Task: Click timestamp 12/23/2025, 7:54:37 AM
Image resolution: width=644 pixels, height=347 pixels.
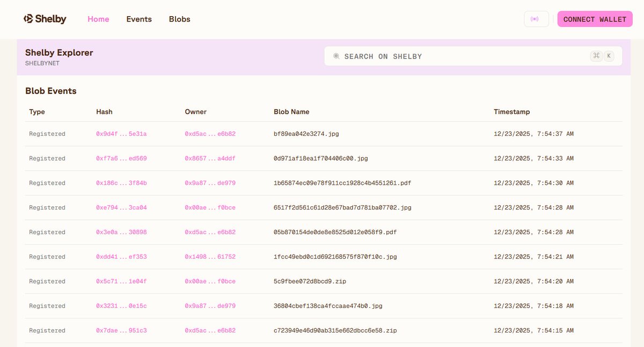Action: click(x=533, y=134)
